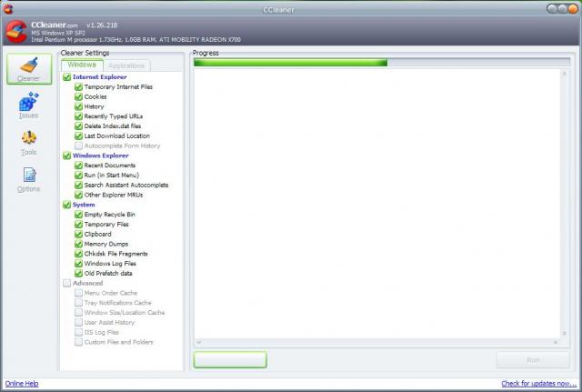The height and width of the screenshot is (392, 582).
Task: Click the results pane scroll-left arrow
Action: [x=198, y=342]
